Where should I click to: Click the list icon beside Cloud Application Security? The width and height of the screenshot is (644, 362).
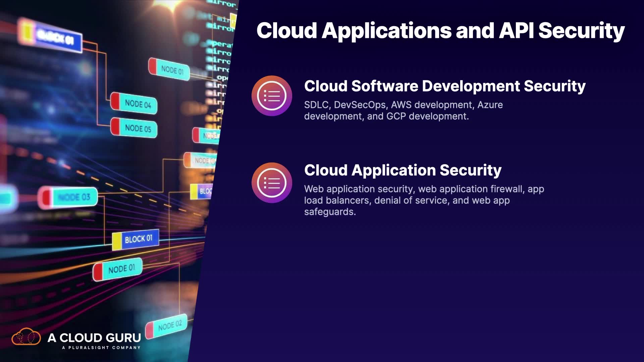(x=272, y=183)
